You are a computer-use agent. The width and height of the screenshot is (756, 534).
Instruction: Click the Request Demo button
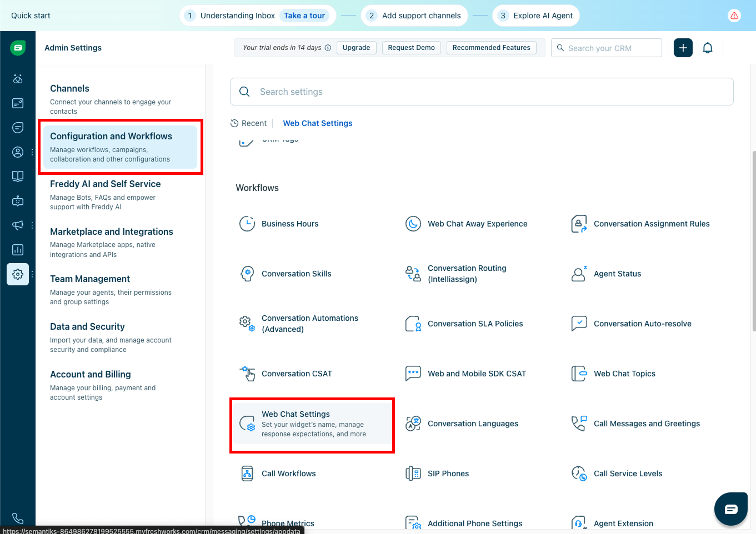tap(412, 48)
